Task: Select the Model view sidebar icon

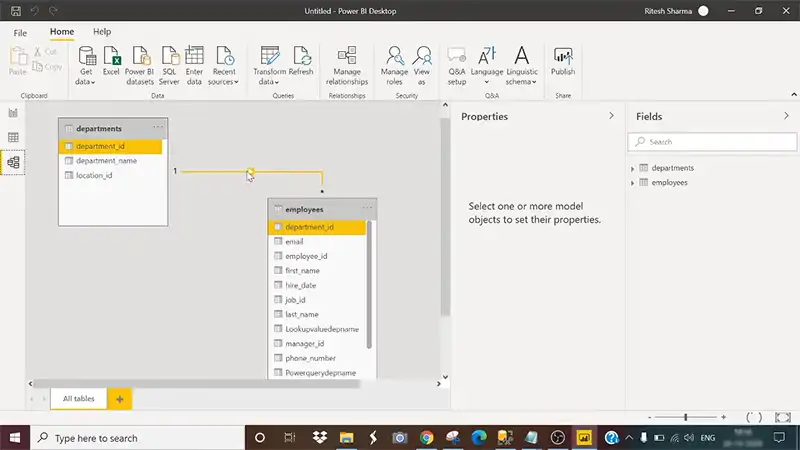Action: [13, 162]
